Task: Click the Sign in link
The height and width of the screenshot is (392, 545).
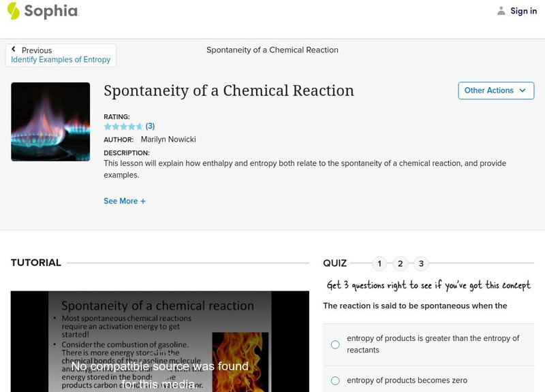Action: coord(523,11)
